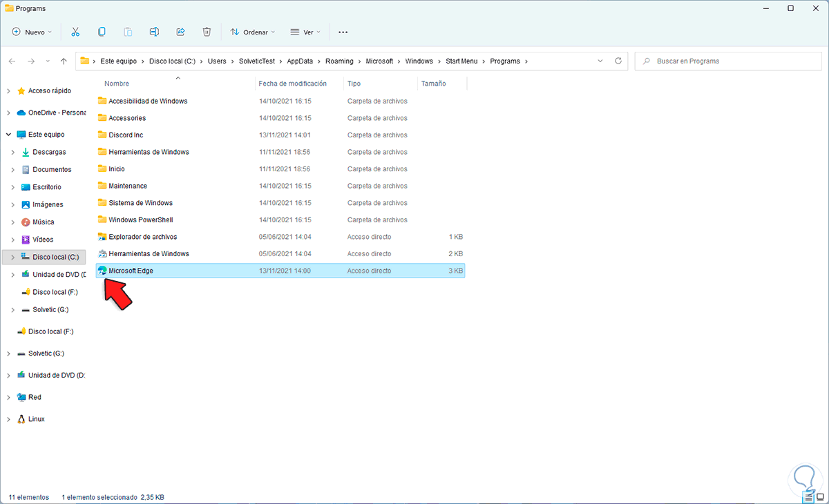This screenshot has width=829, height=504.
Task: Open the See more three-dots menu
Action: (343, 32)
